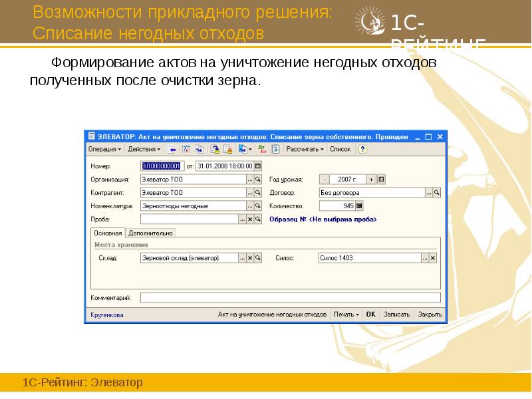
Task: Click the Дт/Кт postings icon
Action: [x=261, y=148]
